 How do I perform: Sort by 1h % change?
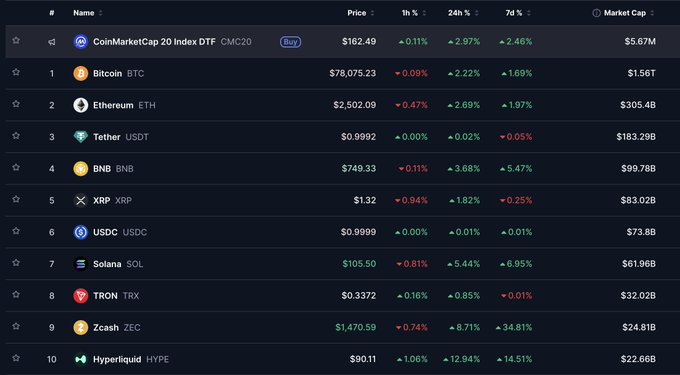pyautogui.click(x=414, y=13)
